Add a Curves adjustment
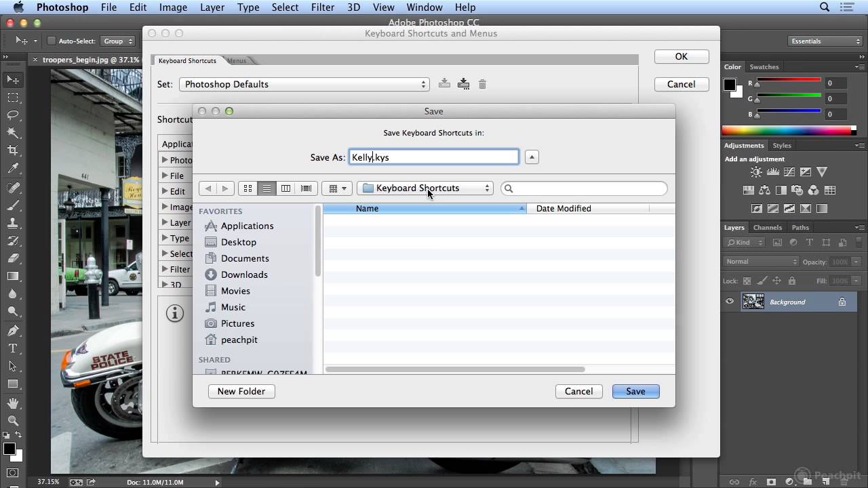868x488 pixels. (x=789, y=172)
